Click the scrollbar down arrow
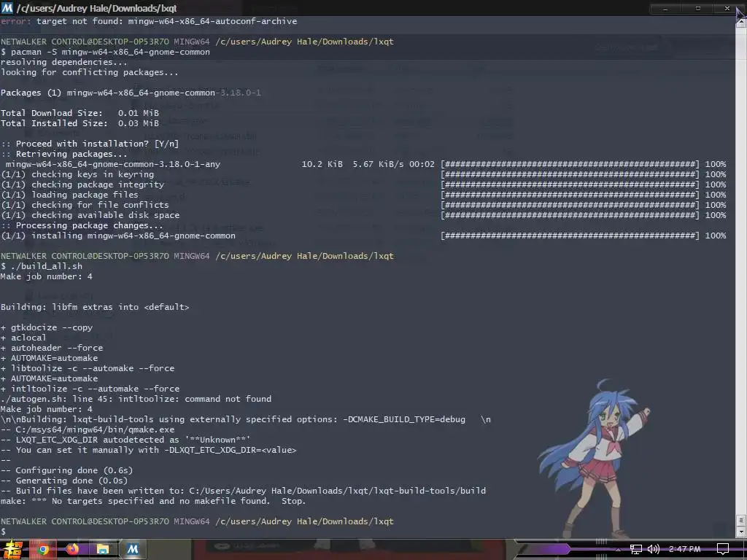The width and height of the screenshot is (747, 560). tap(741, 532)
